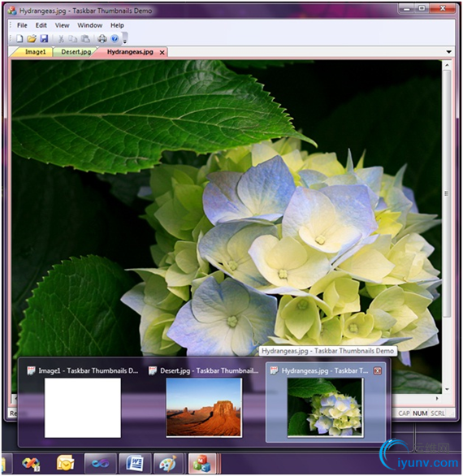Click the Print toolbar icon
The image size is (463, 476).
point(102,38)
